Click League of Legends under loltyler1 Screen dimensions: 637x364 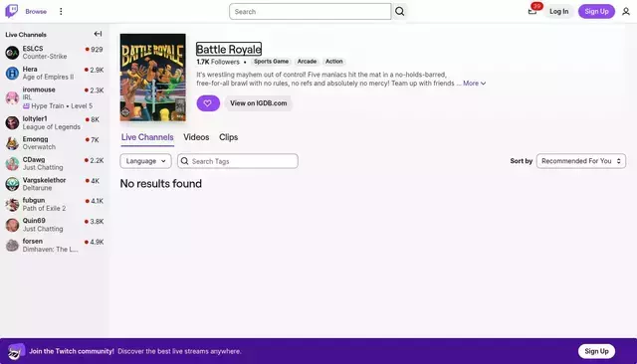point(52,126)
